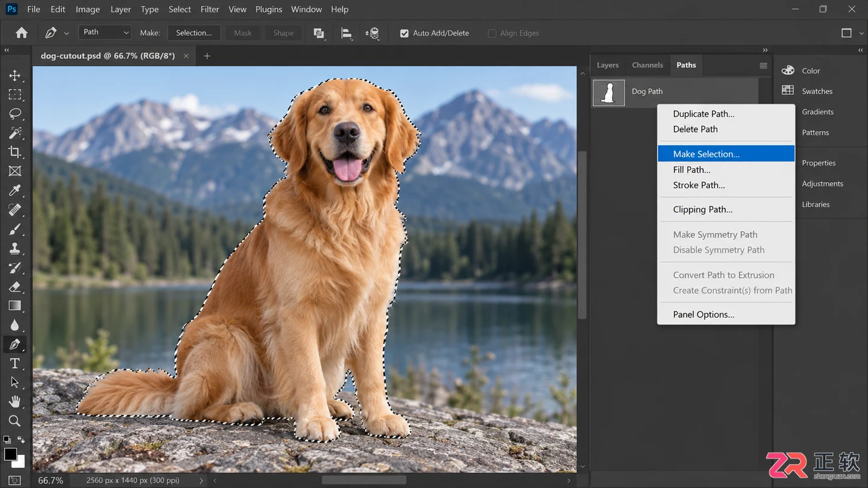The image size is (868, 488).
Task: Pick the Crop tool
Action: click(14, 152)
